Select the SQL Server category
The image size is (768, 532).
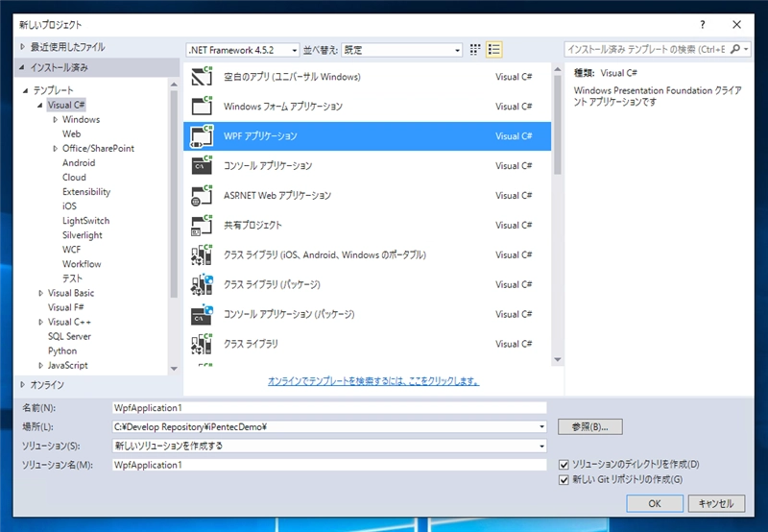point(69,336)
